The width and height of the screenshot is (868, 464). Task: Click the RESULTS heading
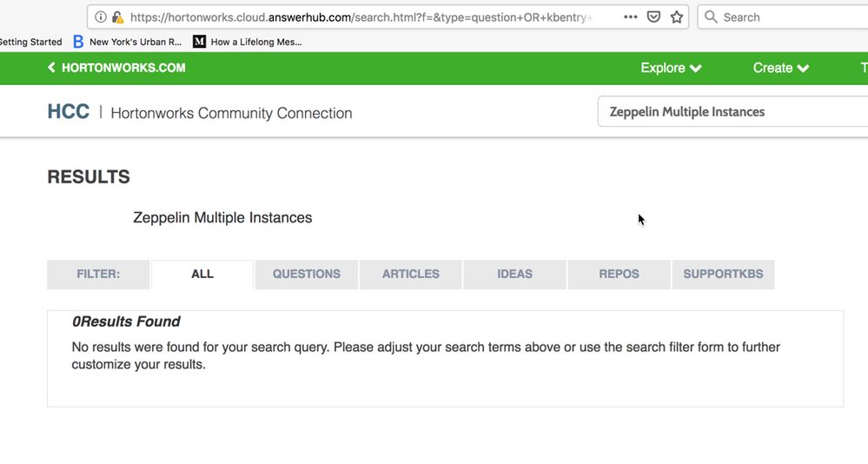pyautogui.click(x=89, y=177)
